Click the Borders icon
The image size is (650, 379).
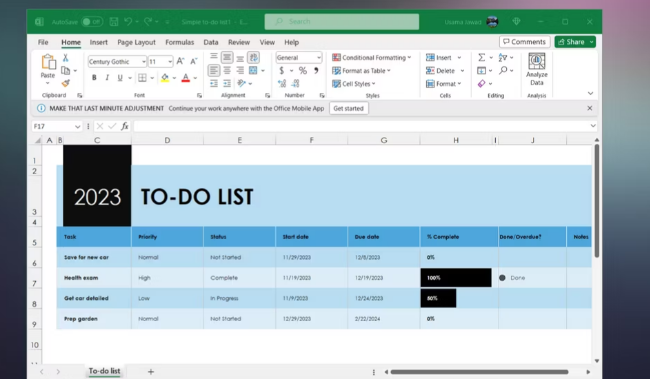pos(142,78)
